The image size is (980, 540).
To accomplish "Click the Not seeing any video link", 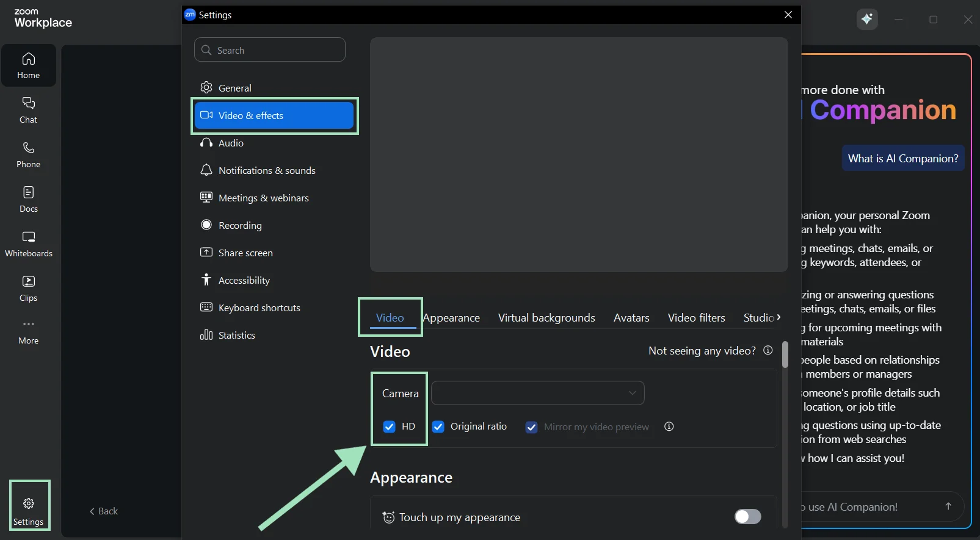I will point(702,350).
